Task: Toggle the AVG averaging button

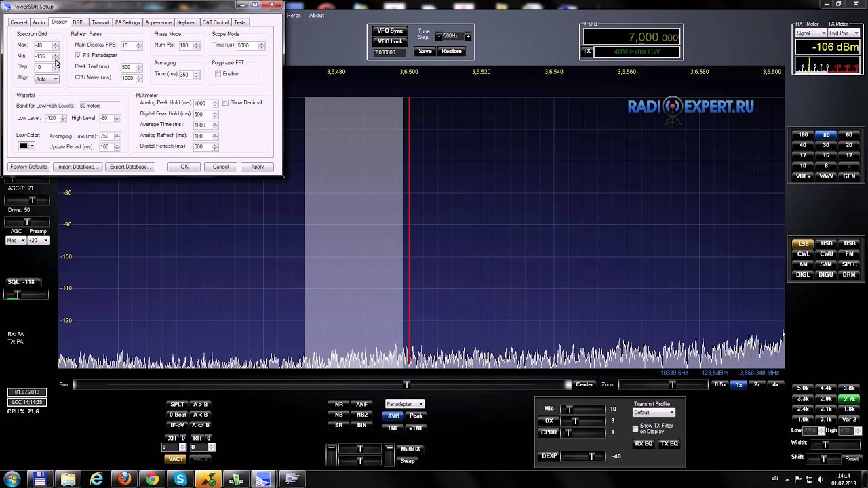Action: pyautogui.click(x=393, y=415)
